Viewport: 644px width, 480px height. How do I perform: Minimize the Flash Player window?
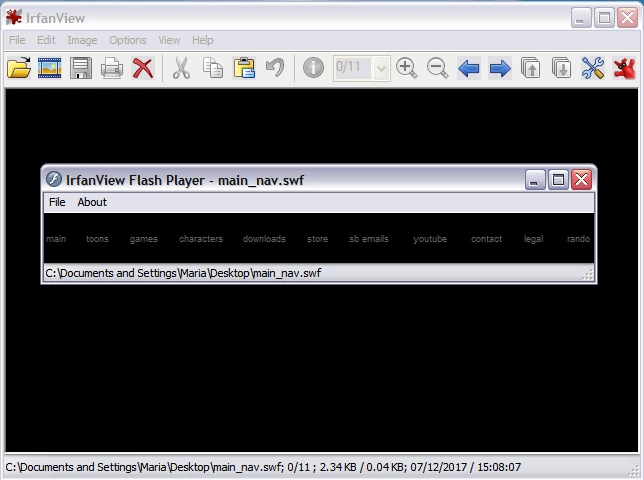(x=535, y=179)
